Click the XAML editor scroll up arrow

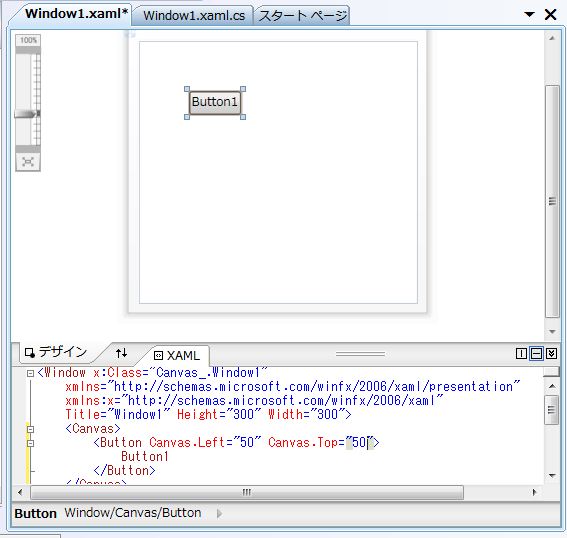[552, 387]
